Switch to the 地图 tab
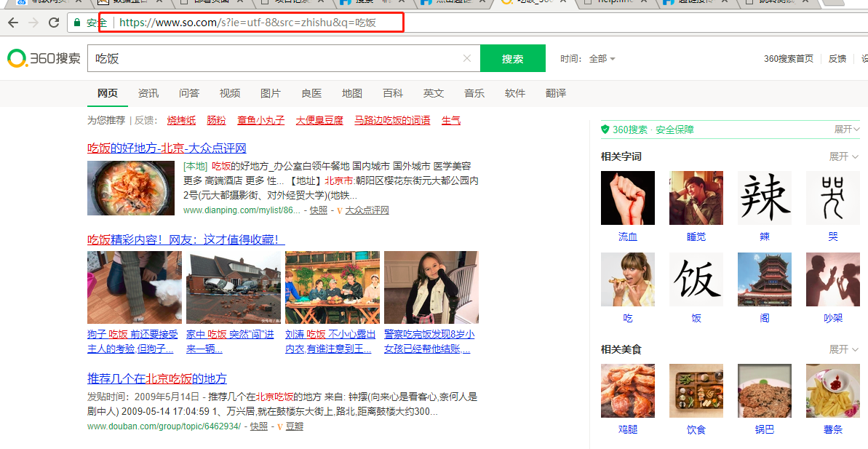 click(x=352, y=93)
